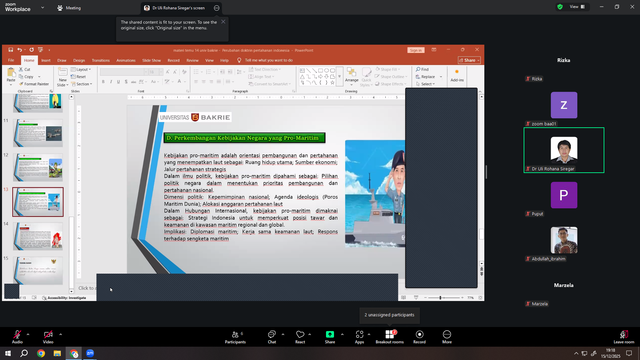Viewport: 640px width, 360px height.
Task: Expand reactions arrow next to React
Action: click(x=309, y=334)
